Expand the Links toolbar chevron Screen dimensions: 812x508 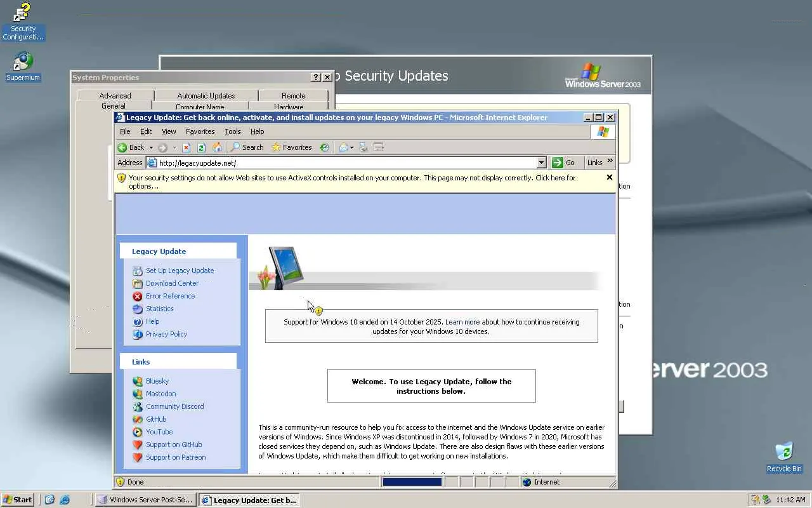click(x=610, y=161)
